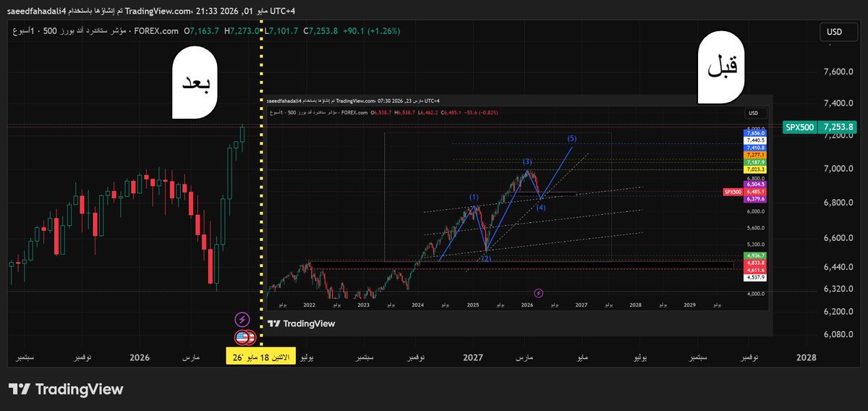
Task: Open the embedded 'before' chart thumbnail
Action: (519, 215)
